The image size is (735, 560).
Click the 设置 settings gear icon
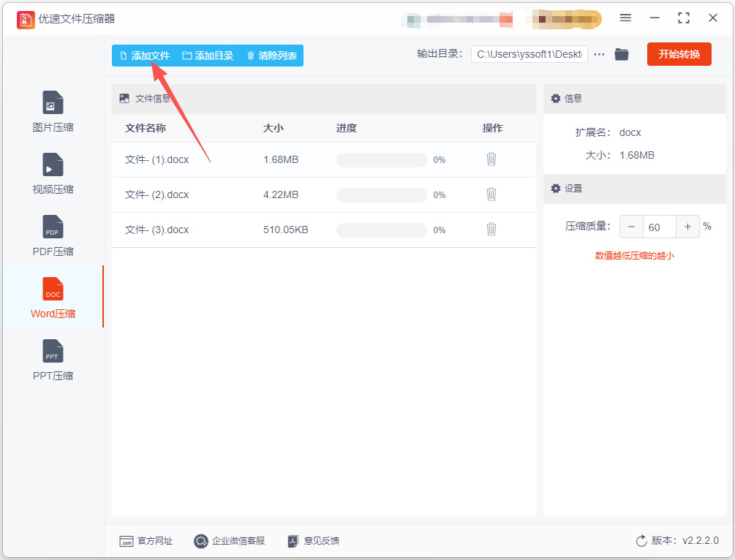(556, 189)
